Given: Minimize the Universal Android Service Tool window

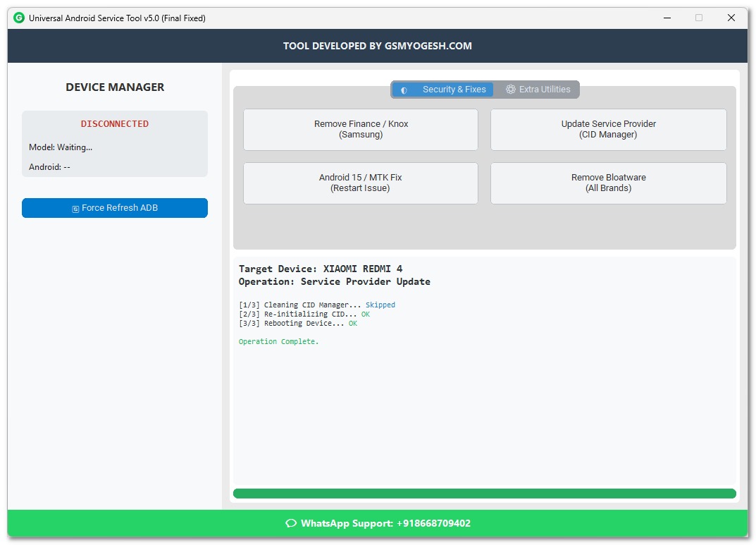Looking at the screenshot, I should tap(667, 18).
